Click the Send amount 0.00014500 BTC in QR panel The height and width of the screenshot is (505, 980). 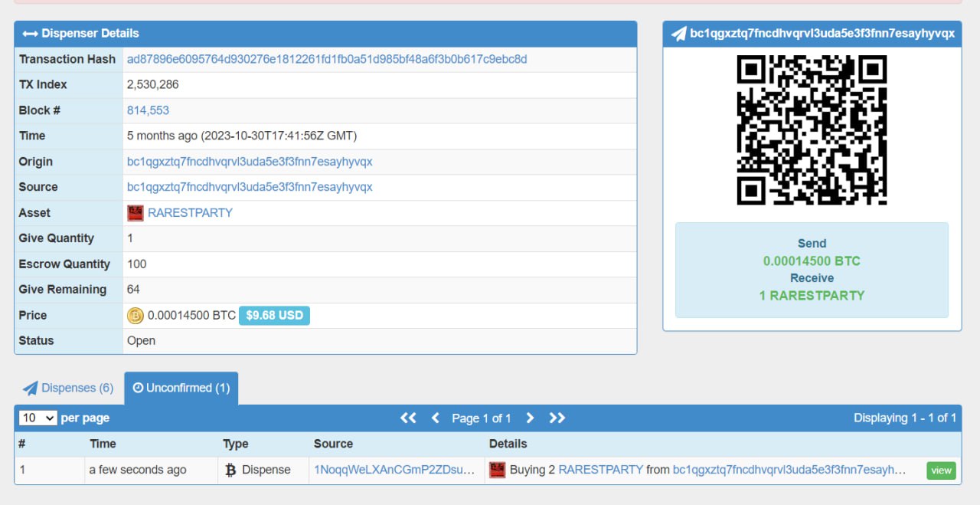812,261
